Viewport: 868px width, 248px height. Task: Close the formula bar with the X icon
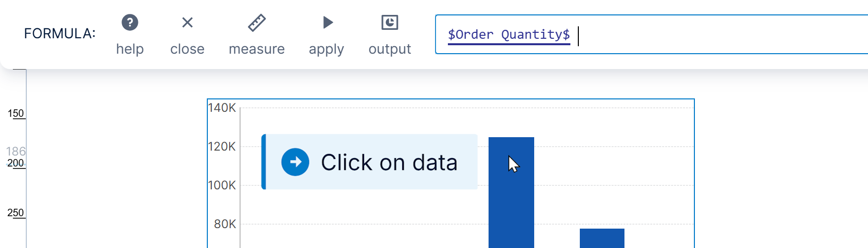187,23
